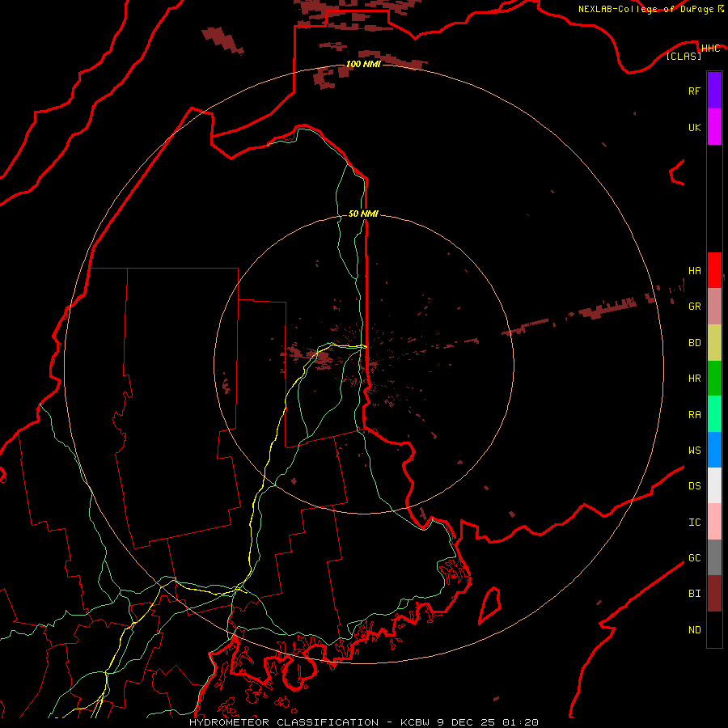
Task: Pick the light green RA color swatch
Action: pyautogui.click(x=714, y=414)
